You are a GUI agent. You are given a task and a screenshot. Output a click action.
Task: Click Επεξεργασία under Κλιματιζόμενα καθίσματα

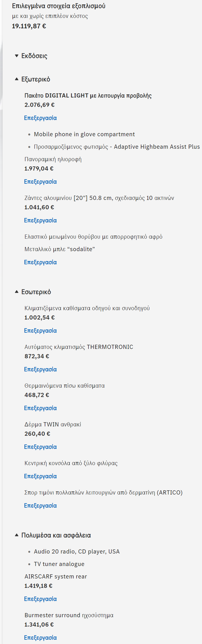[x=40, y=331]
